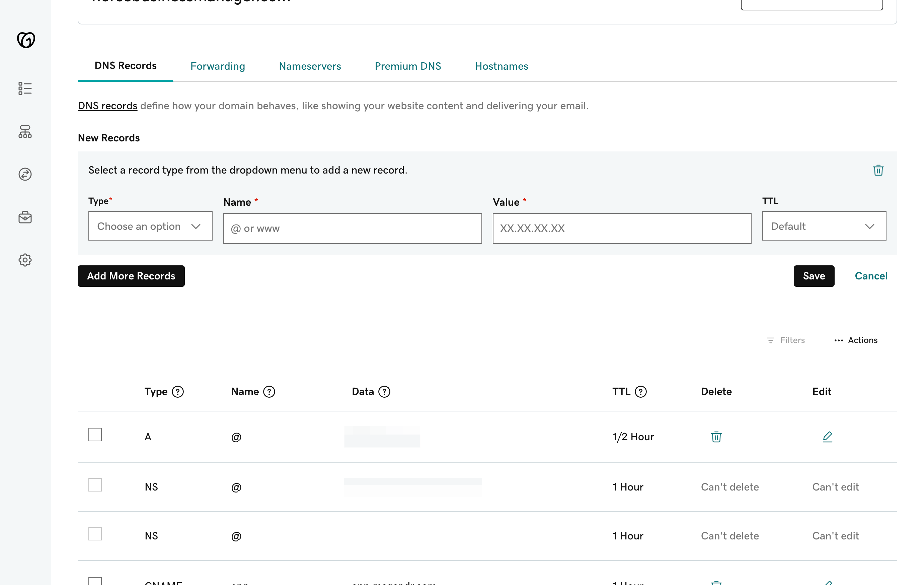Click the GoDaddy logo in sidebar
The height and width of the screenshot is (585, 924).
[26, 40]
